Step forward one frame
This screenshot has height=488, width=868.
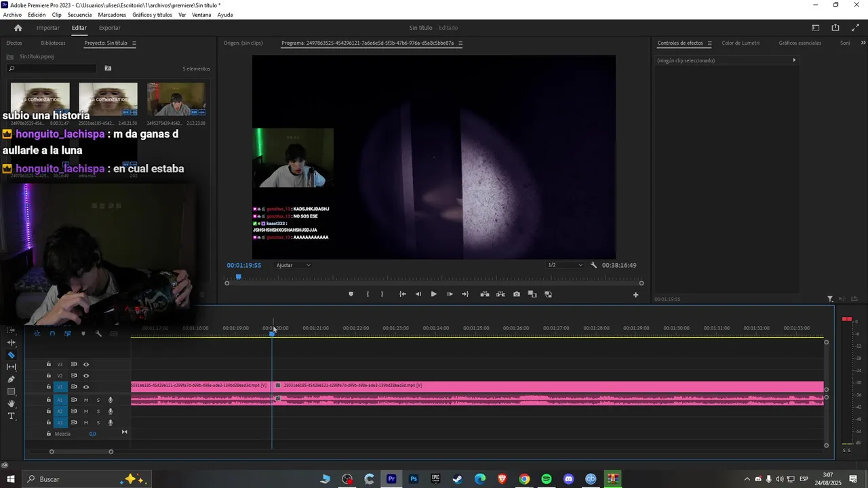point(450,294)
